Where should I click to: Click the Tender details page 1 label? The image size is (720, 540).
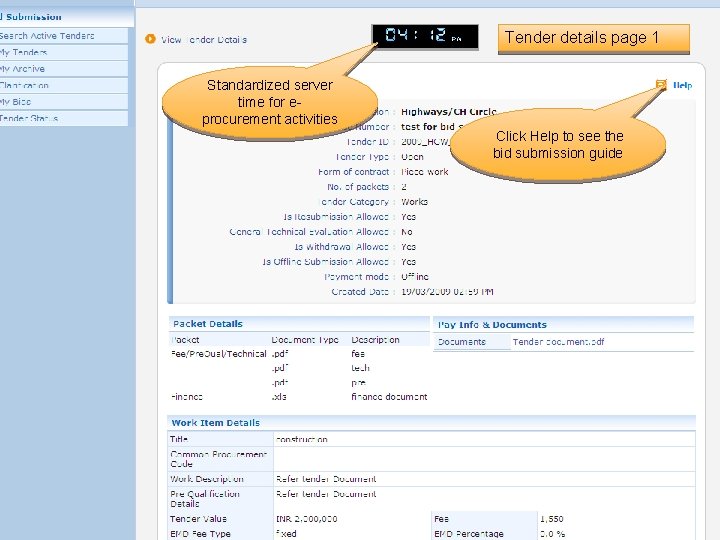coord(594,39)
